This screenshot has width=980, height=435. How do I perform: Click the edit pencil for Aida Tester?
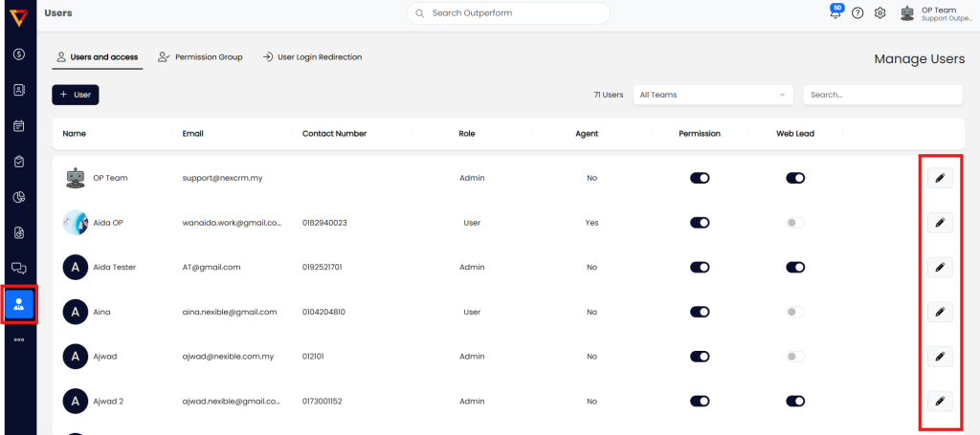939,267
